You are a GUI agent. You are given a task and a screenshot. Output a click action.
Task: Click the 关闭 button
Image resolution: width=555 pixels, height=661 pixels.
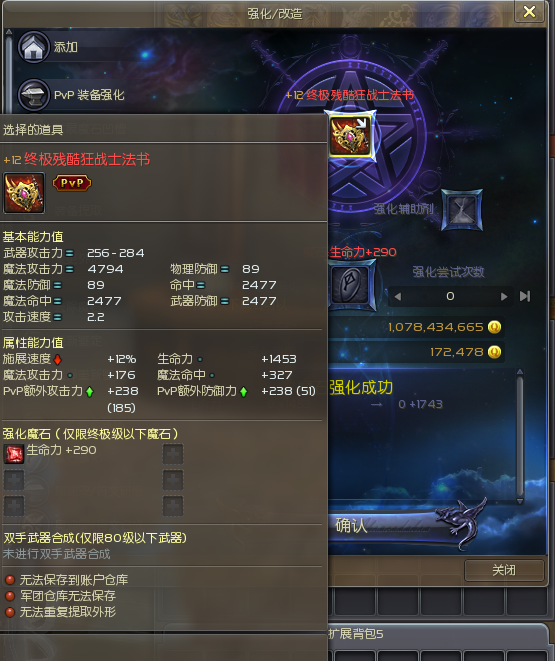(504, 570)
